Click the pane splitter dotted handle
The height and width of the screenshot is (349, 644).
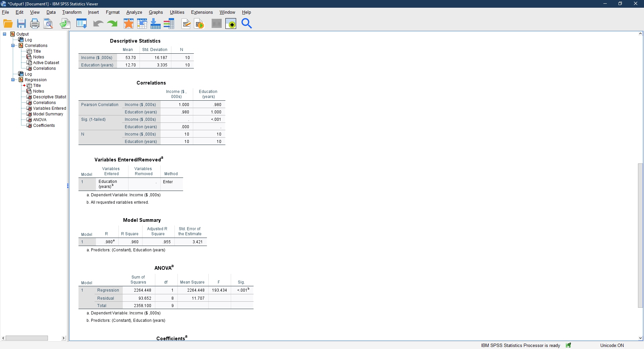pos(68,186)
